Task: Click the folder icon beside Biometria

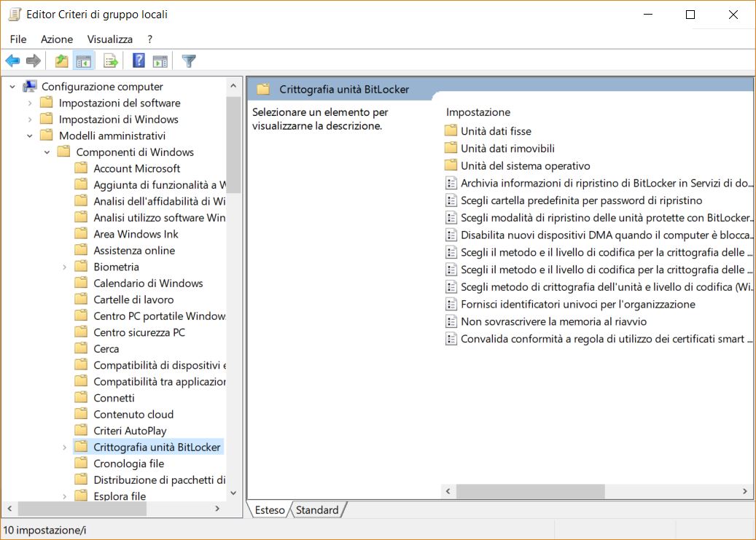Action: tap(81, 267)
